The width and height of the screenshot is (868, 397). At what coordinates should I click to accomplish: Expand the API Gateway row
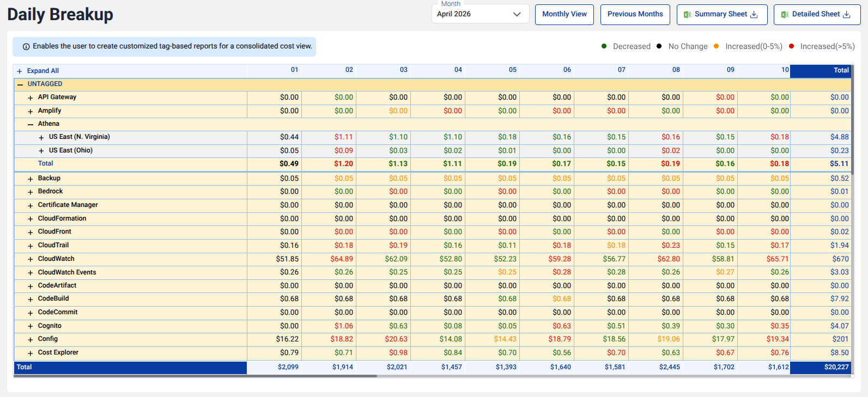[x=31, y=97]
